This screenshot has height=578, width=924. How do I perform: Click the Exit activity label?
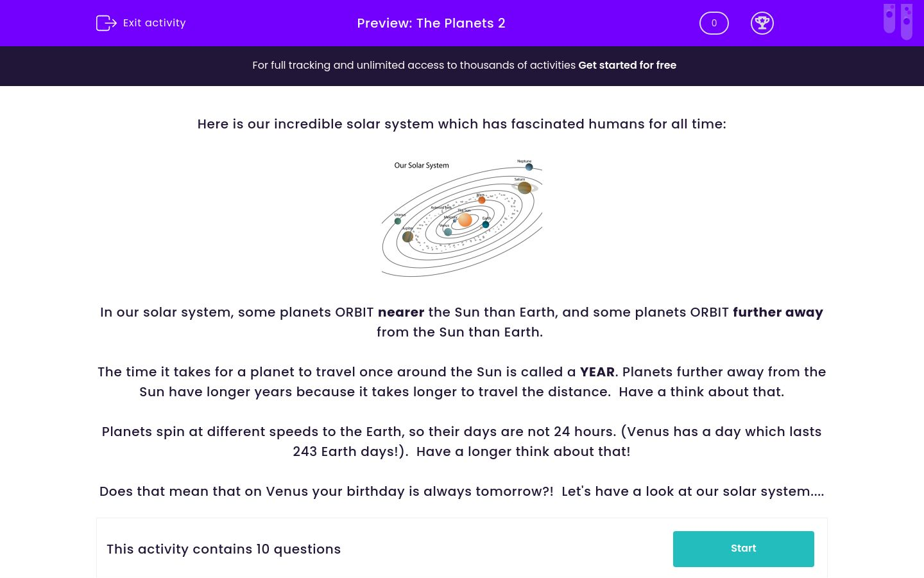(x=154, y=22)
